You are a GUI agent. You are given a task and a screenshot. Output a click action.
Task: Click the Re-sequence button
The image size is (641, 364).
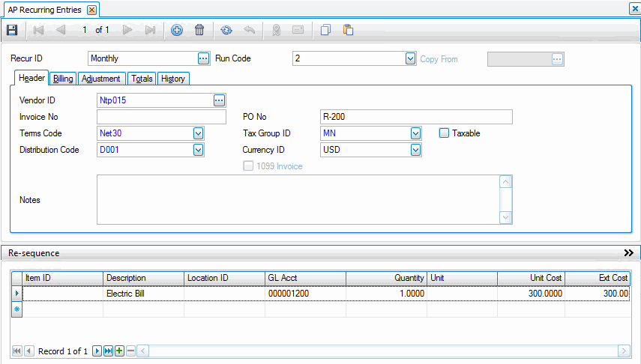34,253
